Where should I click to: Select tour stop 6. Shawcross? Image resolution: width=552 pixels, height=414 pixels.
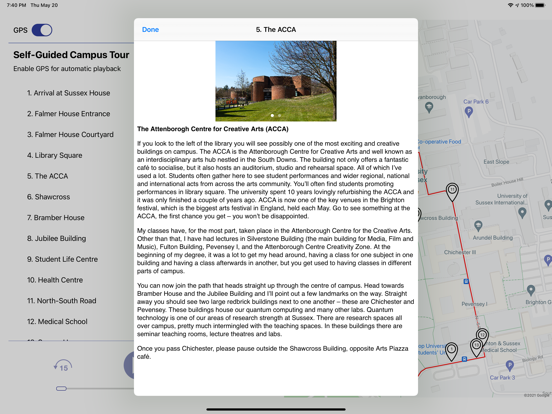(x=49, y=197)
